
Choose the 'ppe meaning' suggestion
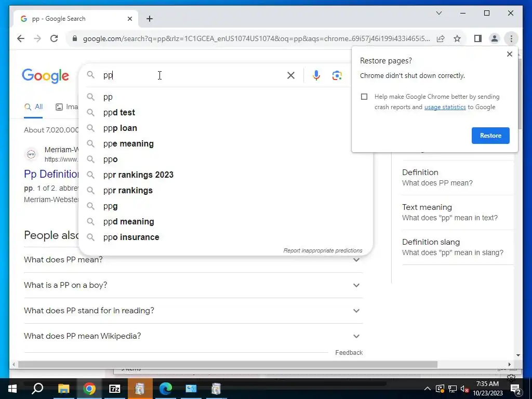(x=225, y=143)
